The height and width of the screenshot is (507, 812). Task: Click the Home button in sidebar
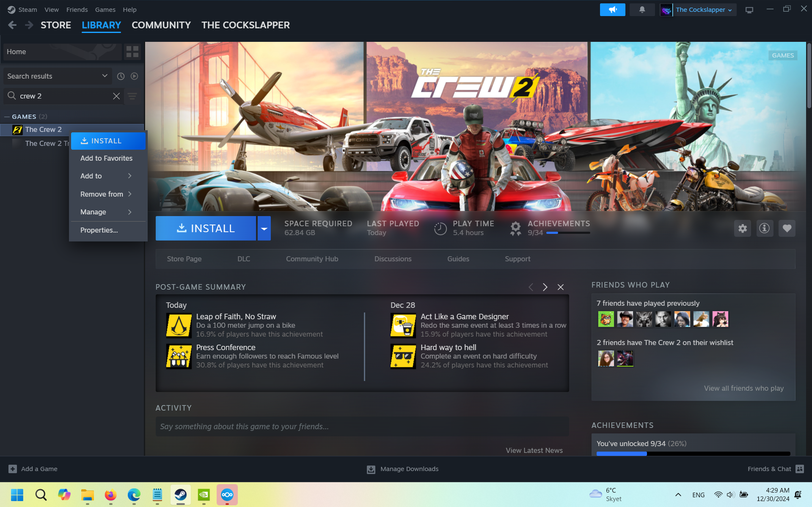pyautogui.click(x=62, y=52)
